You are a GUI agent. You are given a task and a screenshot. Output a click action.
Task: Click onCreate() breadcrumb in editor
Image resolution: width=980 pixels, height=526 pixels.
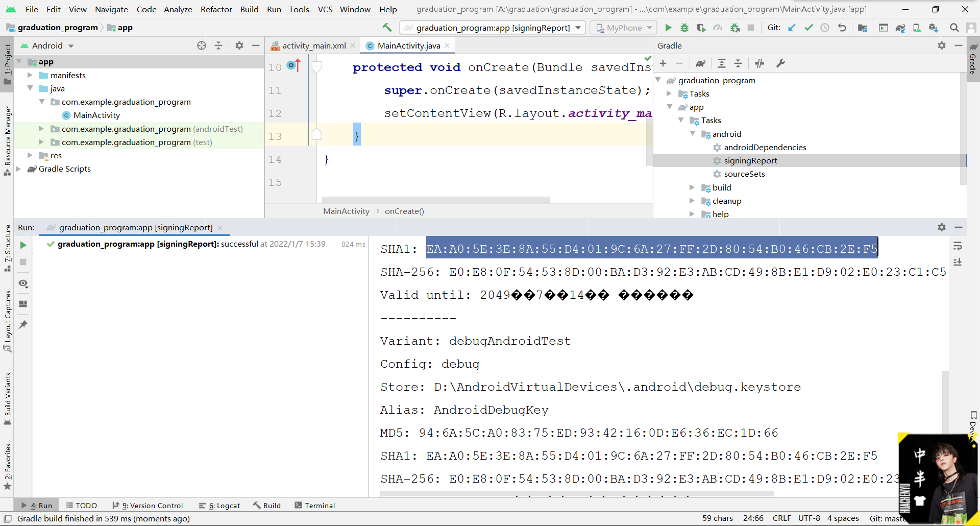click(x=404, y=211)
